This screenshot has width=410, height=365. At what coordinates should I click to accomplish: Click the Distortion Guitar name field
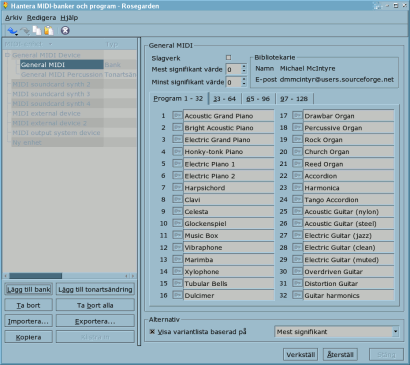tap(349, 283)
